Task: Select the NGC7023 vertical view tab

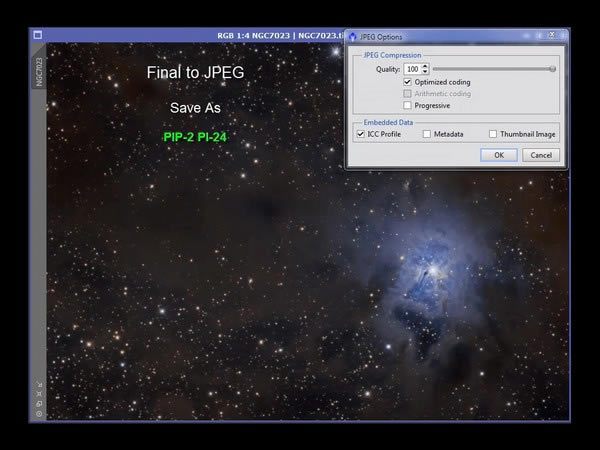Action: coord(39,72)
